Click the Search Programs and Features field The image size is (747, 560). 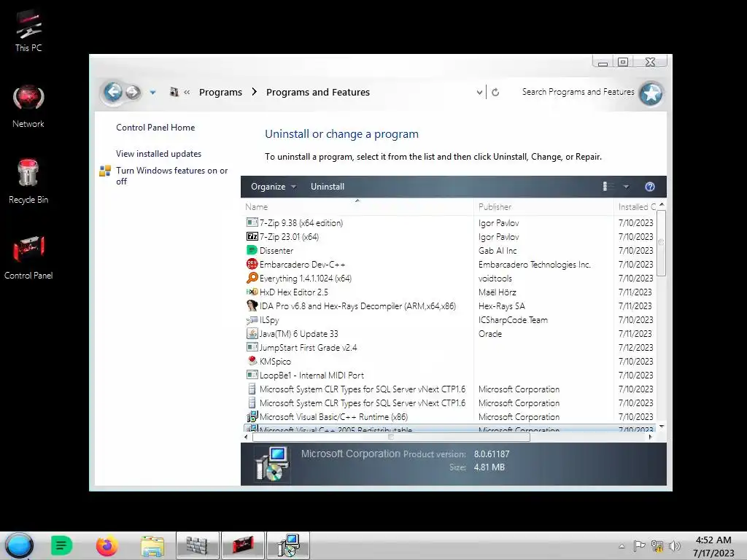[x=578, y=91]
